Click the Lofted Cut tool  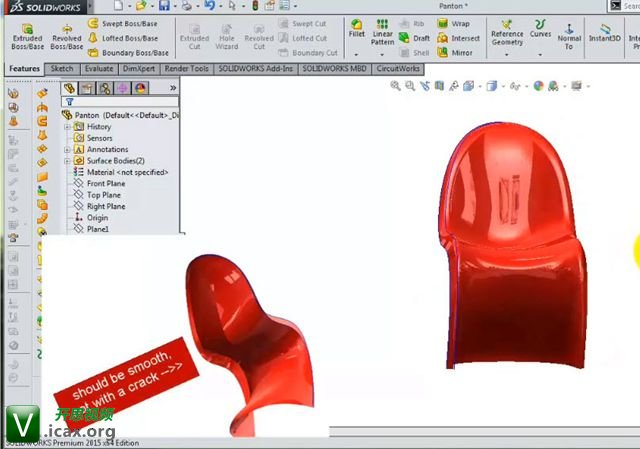click(303, 38)
